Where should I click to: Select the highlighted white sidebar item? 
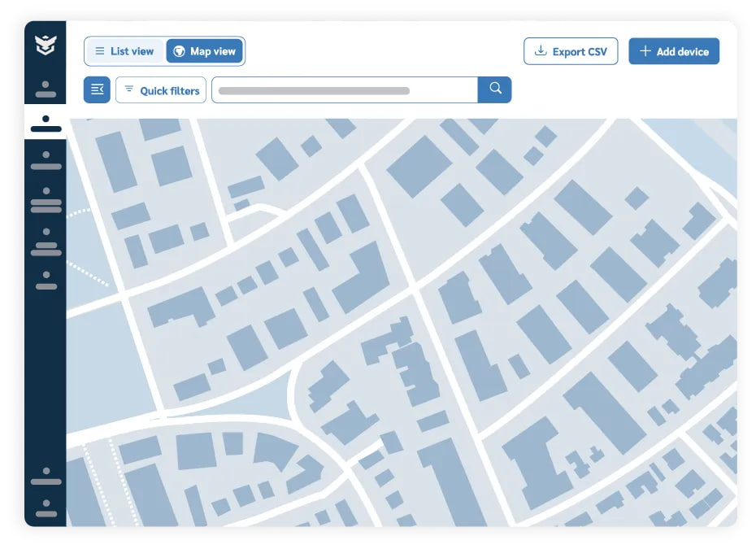click(x=46, y=123)
